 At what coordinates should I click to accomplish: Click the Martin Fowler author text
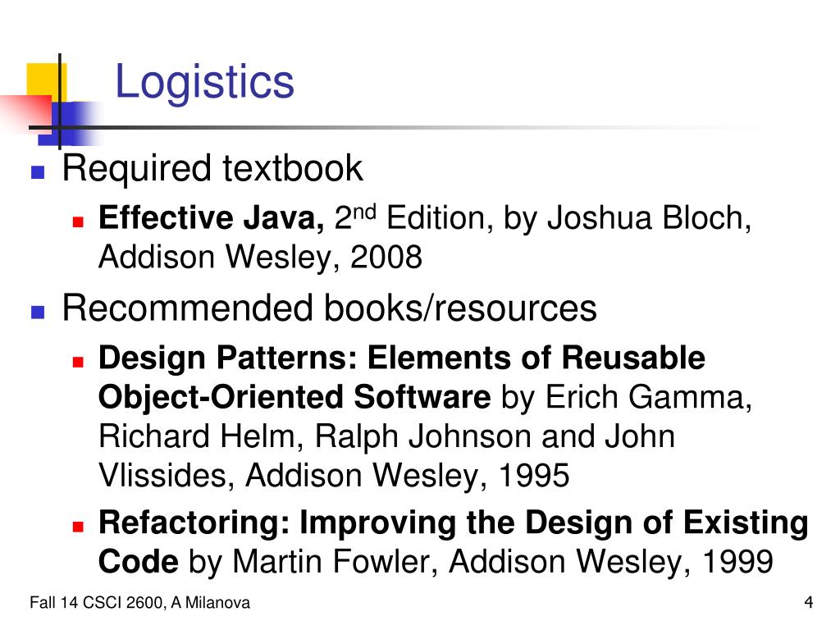click(331, 561)
